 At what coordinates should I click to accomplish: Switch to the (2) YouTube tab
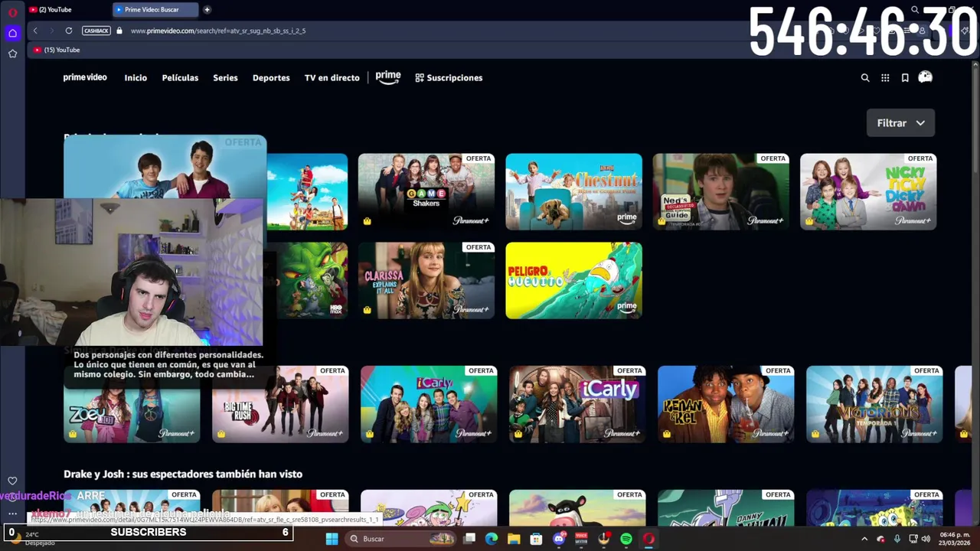tap(55, 9)
